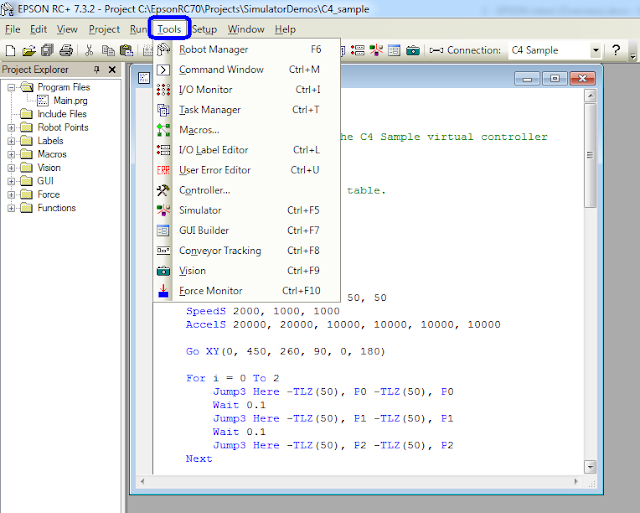This screenshot has width=640, height=513.
Task: Open the View menu
Action: [67, 29]
